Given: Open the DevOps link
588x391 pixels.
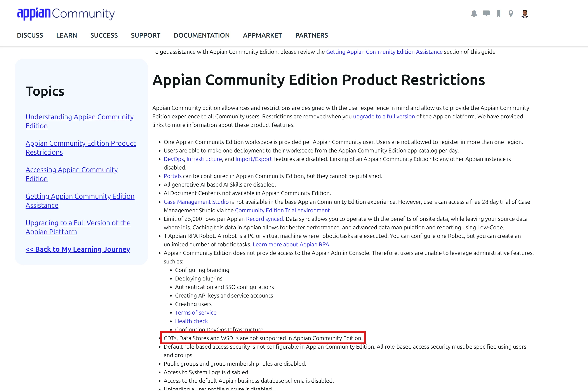Looking at the screenshot, I should [x=174, y=159].
